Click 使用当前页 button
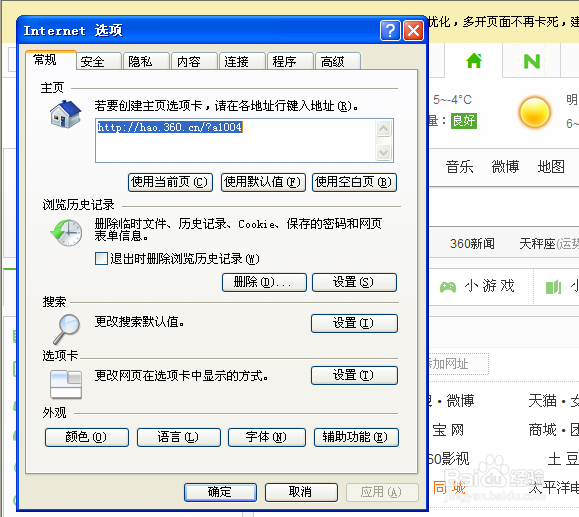 click(170, 182)
